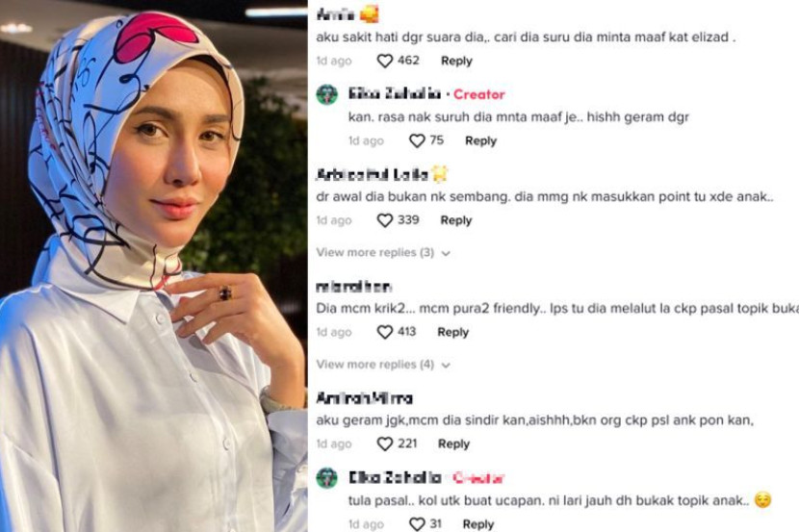Expand View more replies (3)
799x532 pixels.
[375, 252]
